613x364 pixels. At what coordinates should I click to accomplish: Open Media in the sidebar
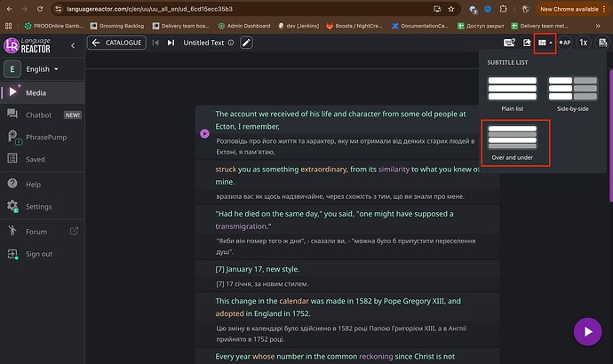pyautogui.click(x=36, y=92)
